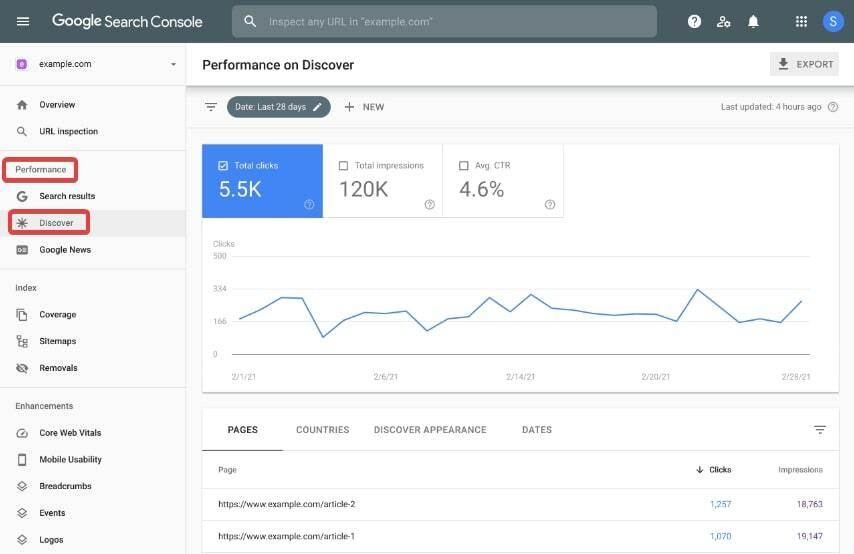Open the Google apps grid
This screenshot has height=554, width=854.
tap(801, 21)
